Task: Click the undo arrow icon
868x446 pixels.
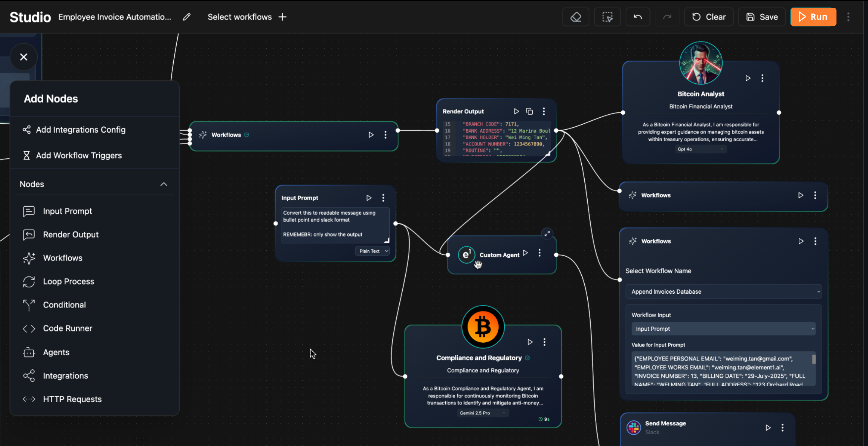Action: click(x=638, y=17)
